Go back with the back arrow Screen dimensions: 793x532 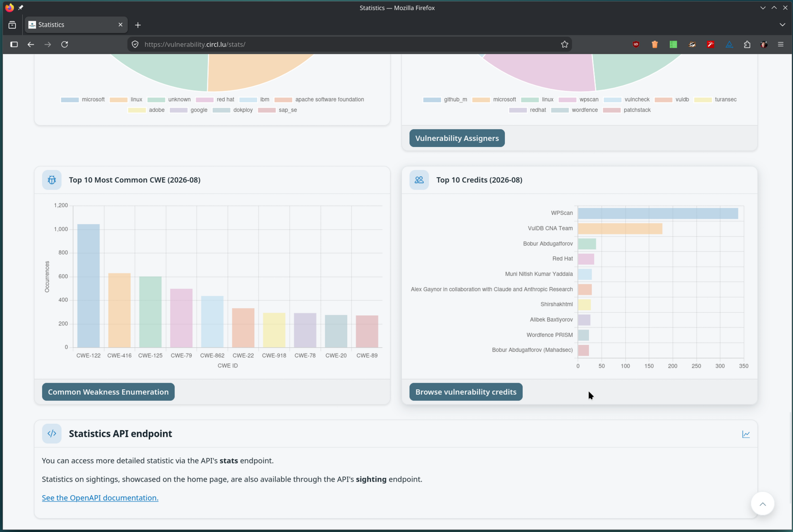pos(31,44)
